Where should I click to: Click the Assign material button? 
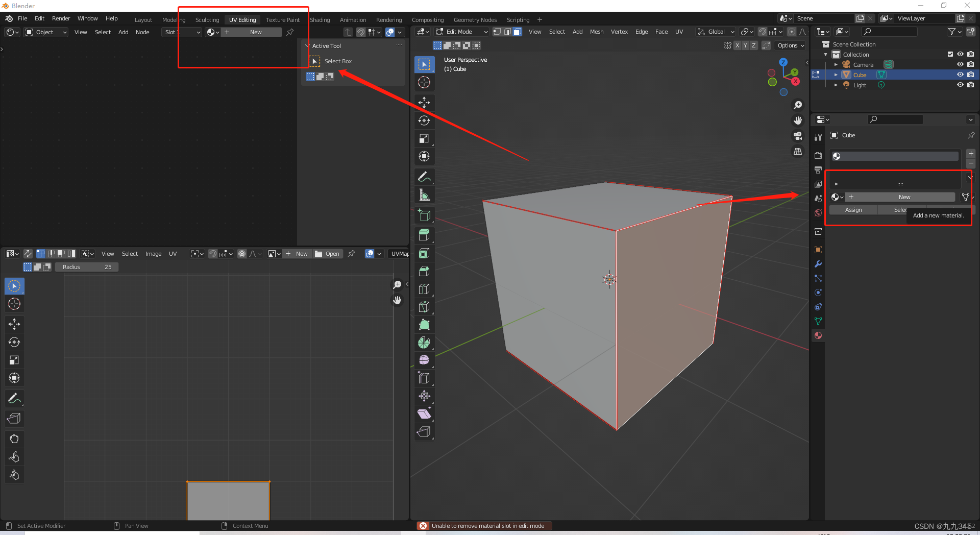click(x=853, y=210)
